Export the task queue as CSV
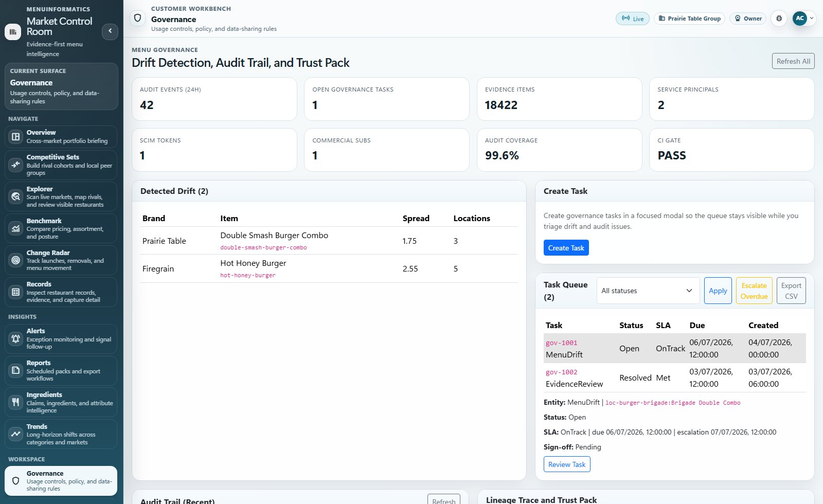This screenshot has width=823, height=504. (791, 291)
